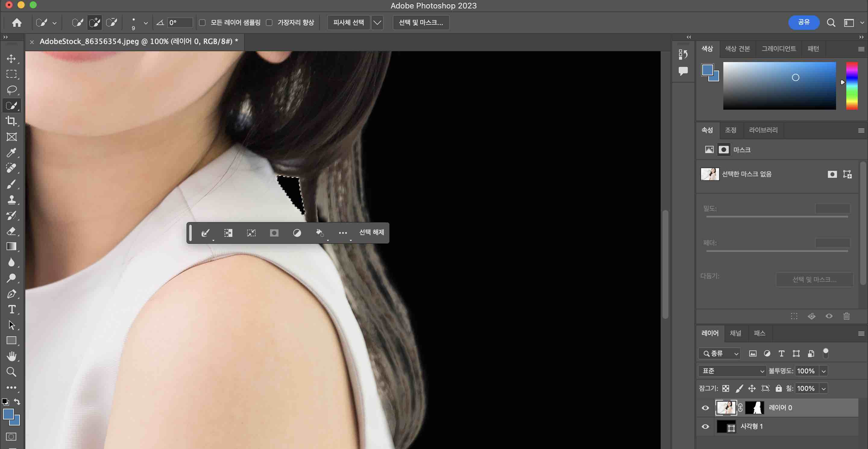The image size is (868, 449).
Task: Select the 레이어 0 mask thumbnail
Action: (754, 408)
